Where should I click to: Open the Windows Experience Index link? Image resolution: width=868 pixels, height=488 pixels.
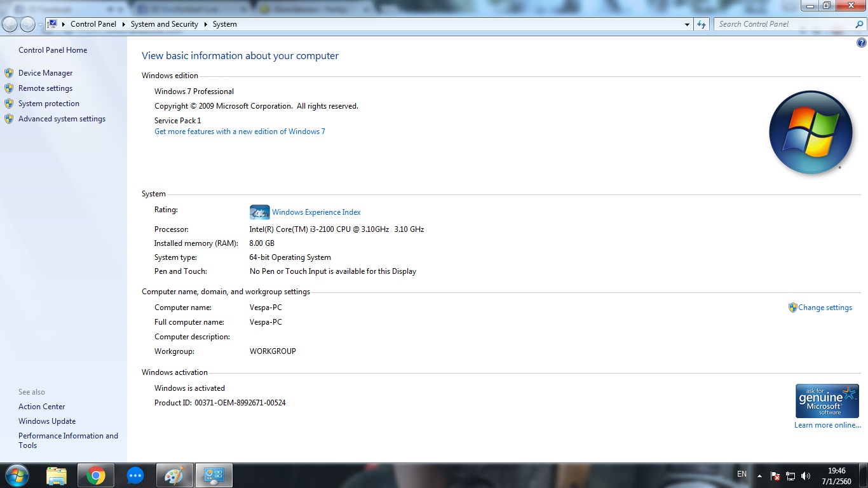tap(316, 212)
